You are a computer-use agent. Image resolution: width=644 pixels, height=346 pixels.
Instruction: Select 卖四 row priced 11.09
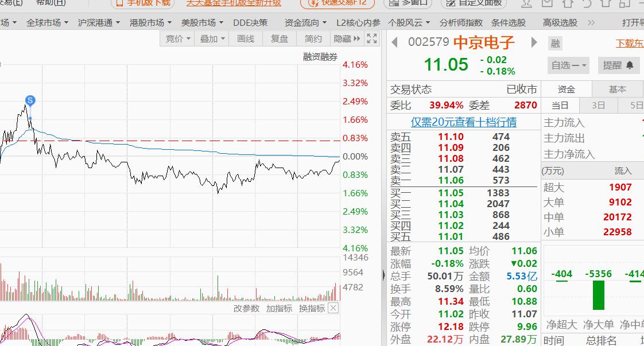[x=463, y=148]
